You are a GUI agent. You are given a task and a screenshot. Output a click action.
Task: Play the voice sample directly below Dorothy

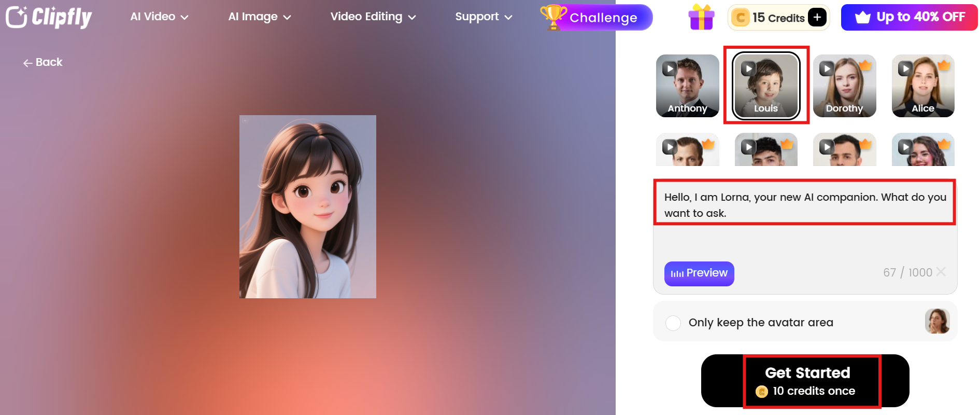[x=827, y=147]
